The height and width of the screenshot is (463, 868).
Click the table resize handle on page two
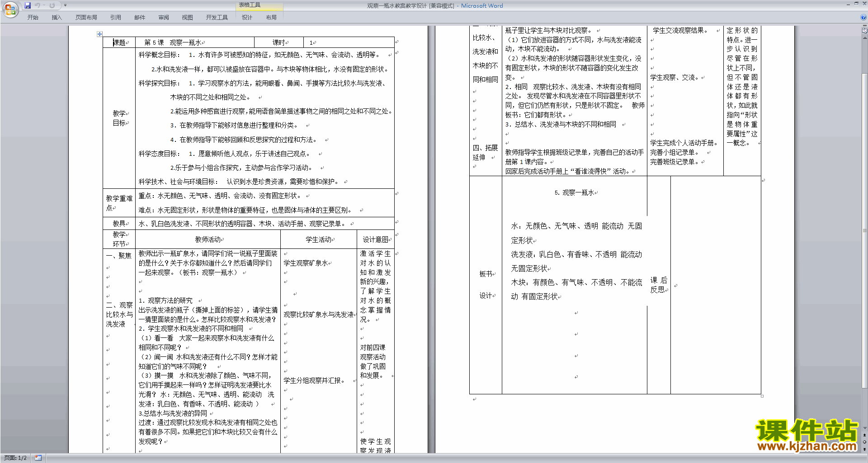click(762, 396)
